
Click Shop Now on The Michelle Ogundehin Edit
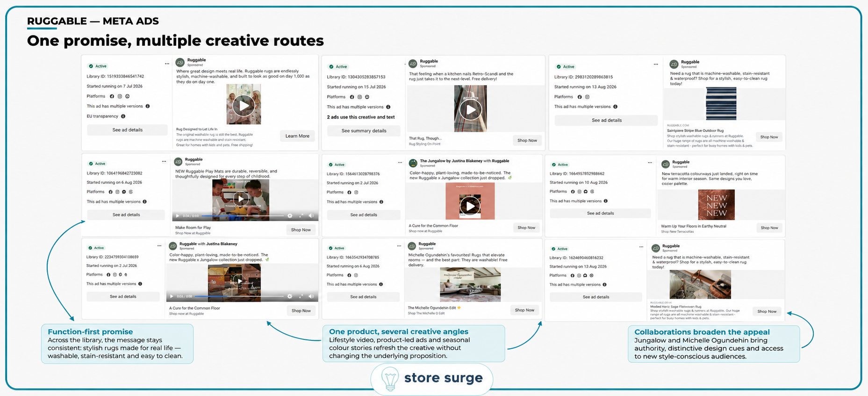coord(524,310)
